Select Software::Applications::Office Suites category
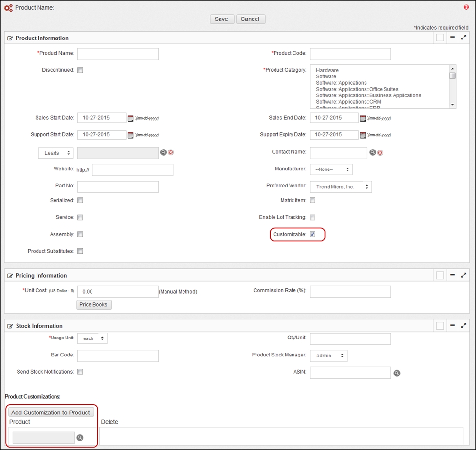The width and height of the screenshot is (476, 450). coord(357,89)
